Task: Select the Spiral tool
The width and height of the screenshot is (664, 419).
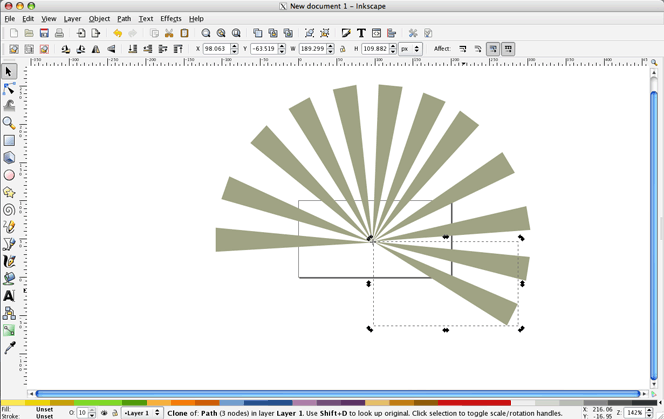Action: coord(9,210)
